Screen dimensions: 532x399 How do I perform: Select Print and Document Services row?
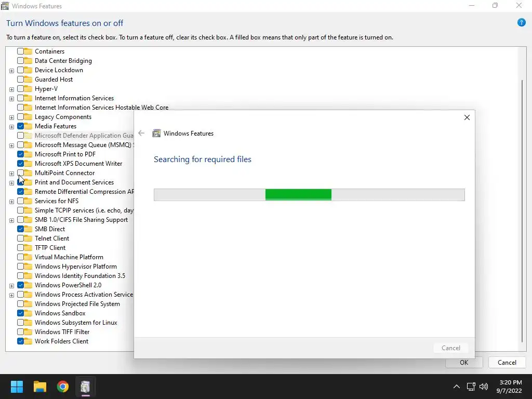click(x=74, y=182)
